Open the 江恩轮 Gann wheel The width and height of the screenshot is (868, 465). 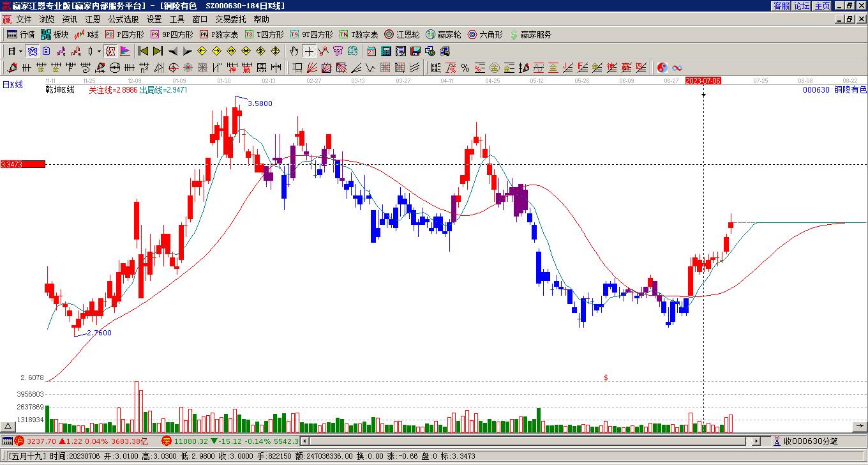point(402,34)
